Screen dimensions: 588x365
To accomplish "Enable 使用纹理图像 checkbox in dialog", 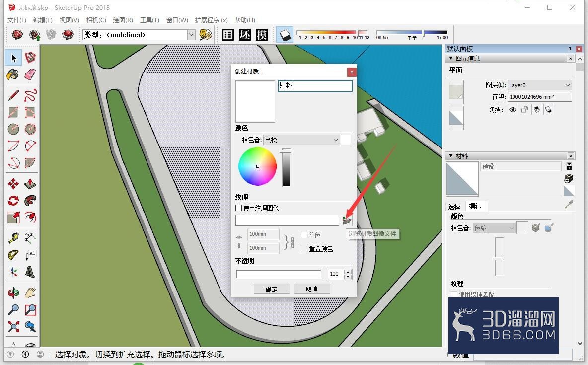I will click(x=238, y=208).
